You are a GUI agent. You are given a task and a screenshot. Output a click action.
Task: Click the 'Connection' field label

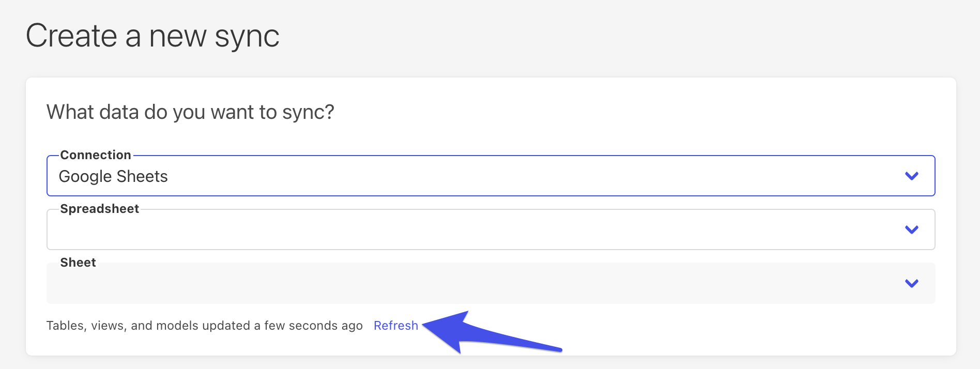click(x=96, y=155)
